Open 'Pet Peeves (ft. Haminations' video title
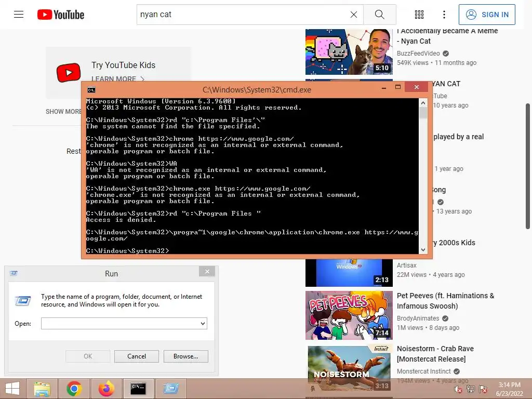 (x=445, y=301)
